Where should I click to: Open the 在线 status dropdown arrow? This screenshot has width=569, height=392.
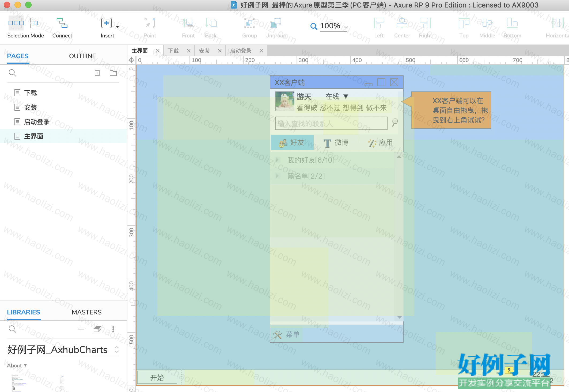point(346,97)
